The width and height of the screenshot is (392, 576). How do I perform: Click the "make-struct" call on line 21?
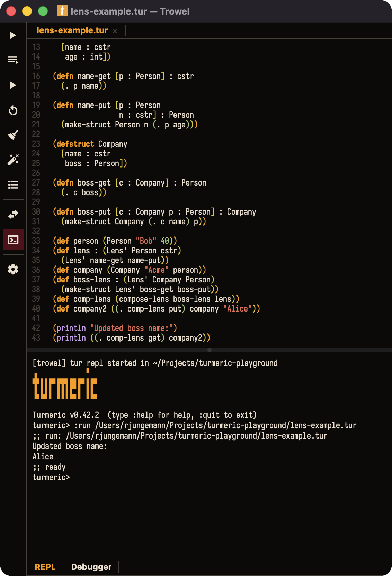click(x=88, y=125)
